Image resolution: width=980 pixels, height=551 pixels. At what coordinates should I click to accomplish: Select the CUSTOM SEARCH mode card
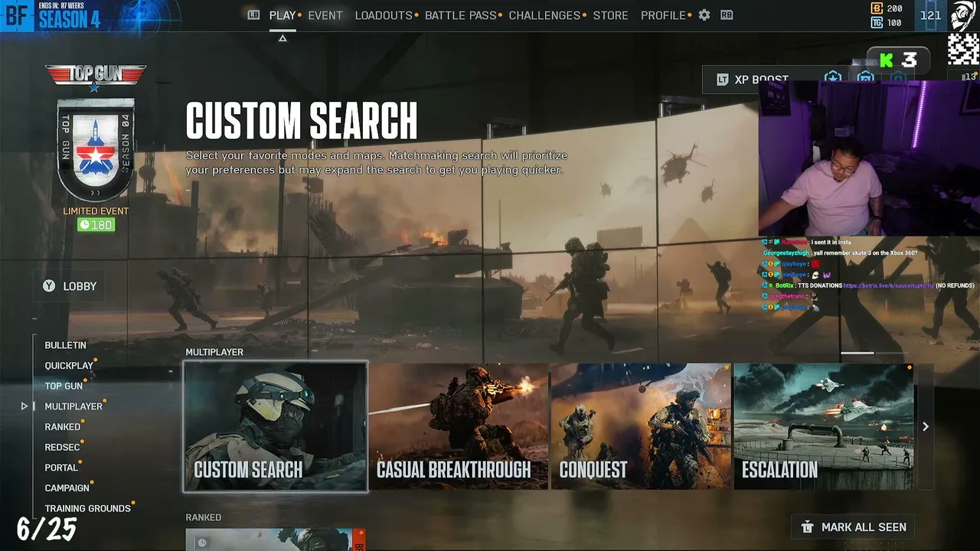tap(276, 426)
